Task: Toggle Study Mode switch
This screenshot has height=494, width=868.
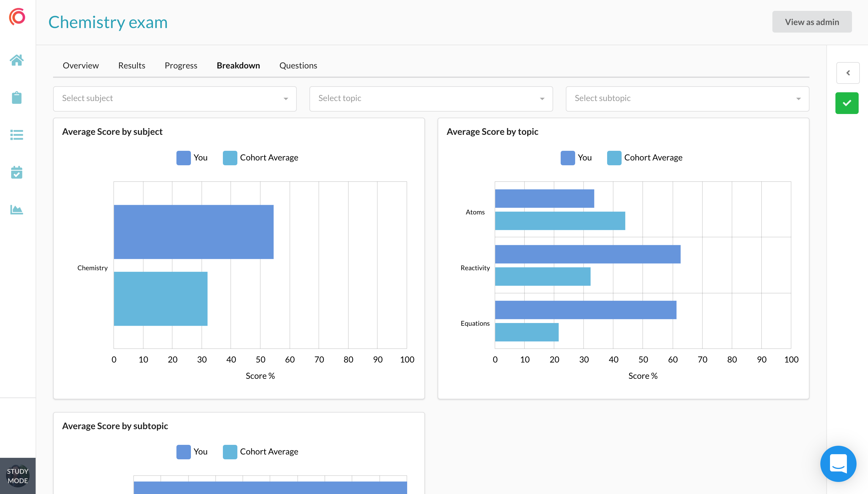Action: pyautogui.click(x=17, y=476)
